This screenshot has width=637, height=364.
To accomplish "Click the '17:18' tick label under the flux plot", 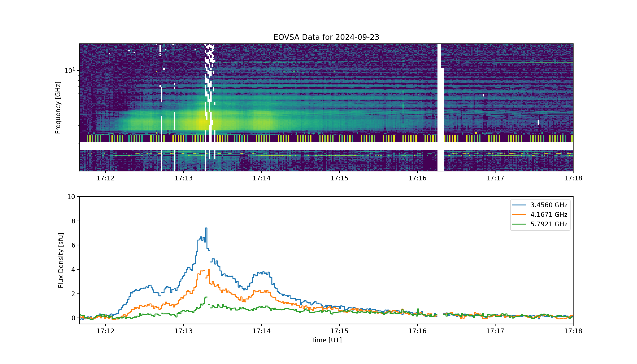I will (573, 331).
